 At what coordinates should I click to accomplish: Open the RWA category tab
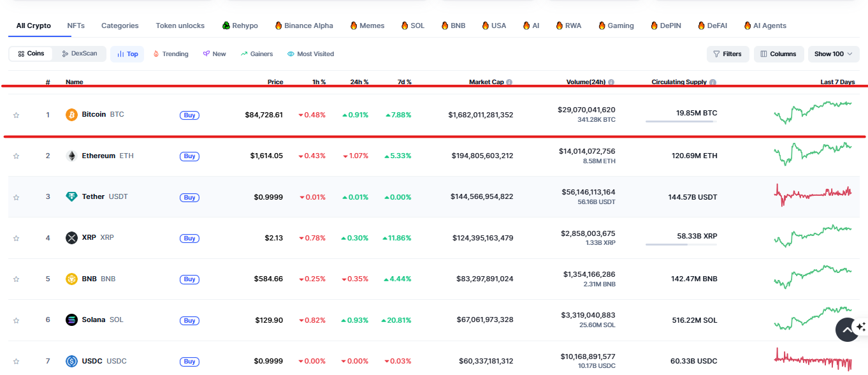568,26
